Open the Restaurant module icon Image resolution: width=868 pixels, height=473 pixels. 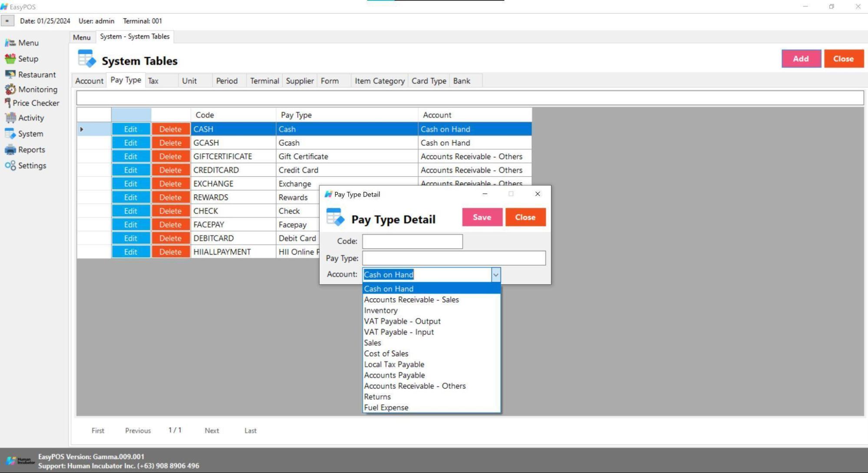[10, 75]
